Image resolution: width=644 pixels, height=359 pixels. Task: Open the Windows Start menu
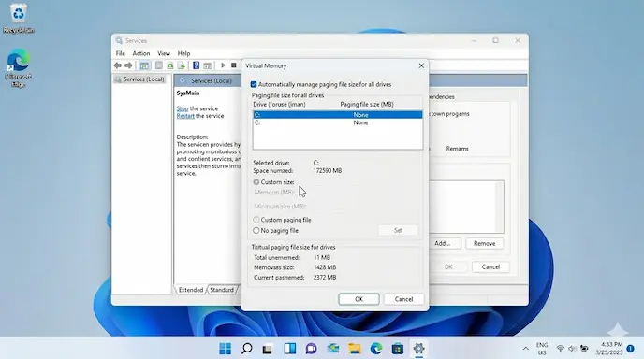tap(225, 349)
